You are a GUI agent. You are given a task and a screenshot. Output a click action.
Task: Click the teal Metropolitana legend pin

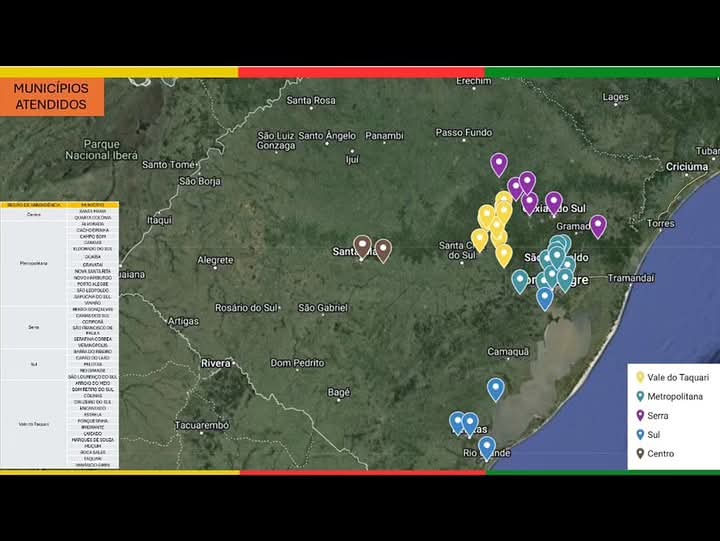pos(639,396)
